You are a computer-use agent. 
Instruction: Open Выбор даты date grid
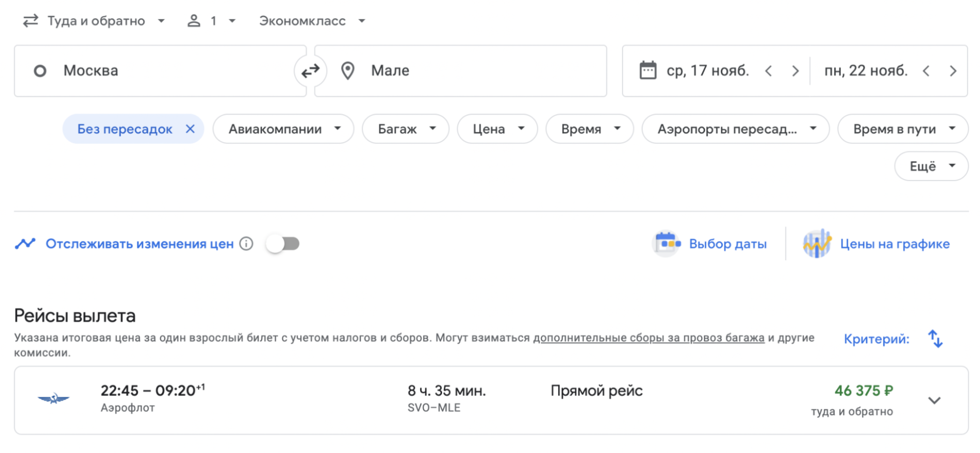(728, 244)
